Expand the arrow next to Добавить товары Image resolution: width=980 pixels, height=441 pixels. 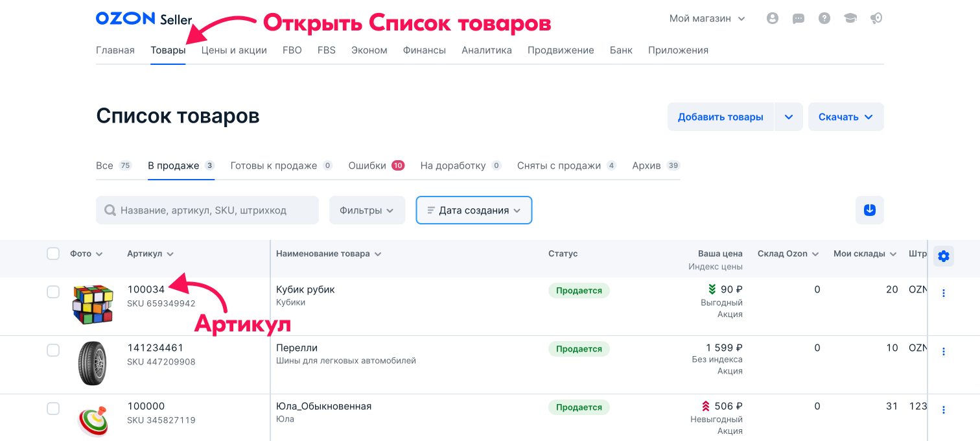(789, 117)
